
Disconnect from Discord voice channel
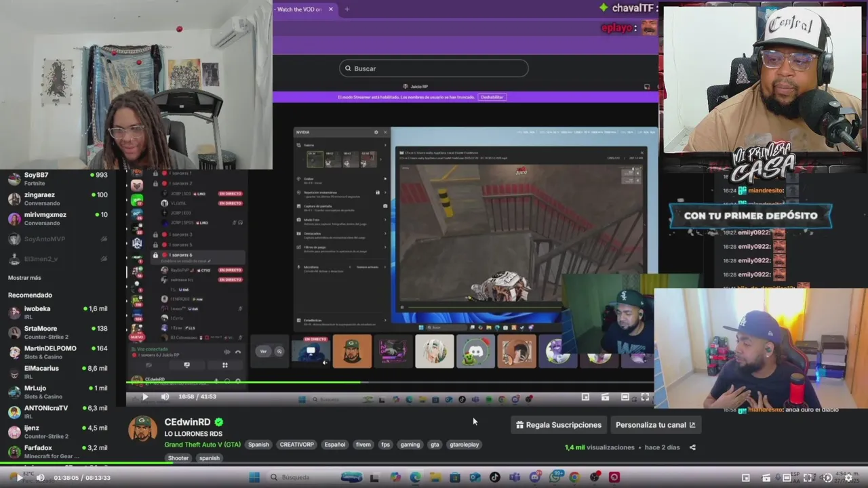coord(238,352)
